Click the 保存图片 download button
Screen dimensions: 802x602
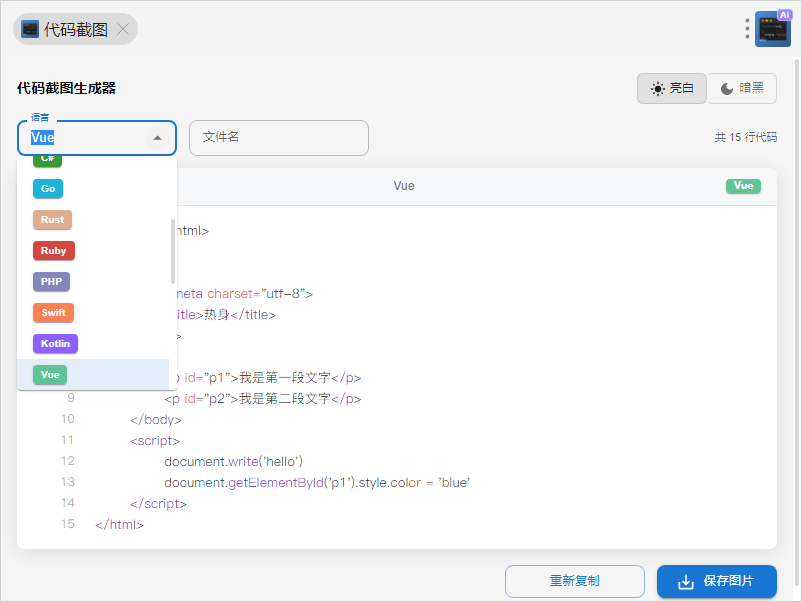[x=716, y=581]
